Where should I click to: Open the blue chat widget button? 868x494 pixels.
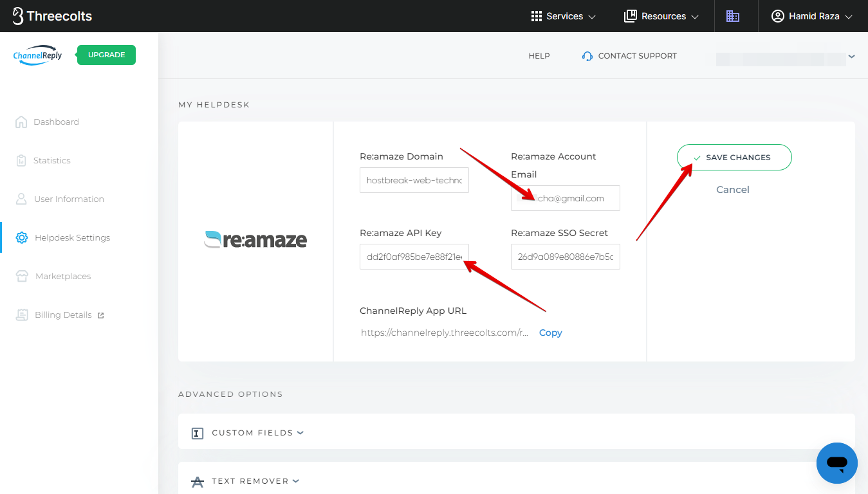(837, 463)
